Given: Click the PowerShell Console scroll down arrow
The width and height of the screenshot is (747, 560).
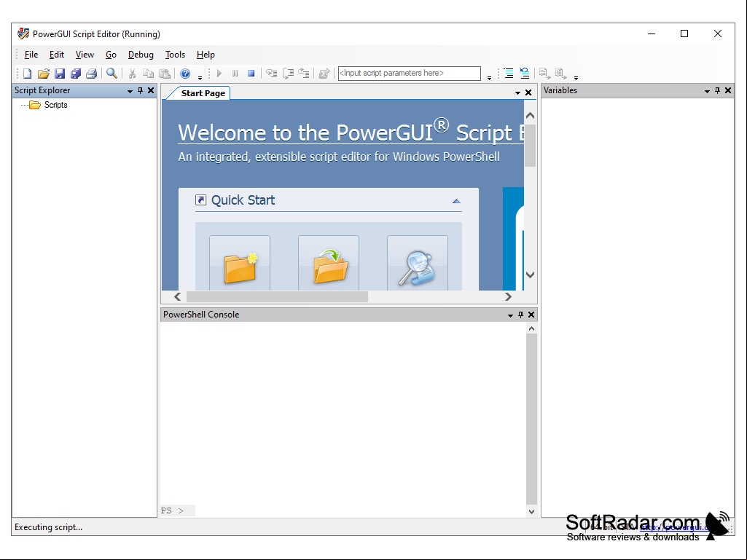Looking at the screenshot, I should (x=532, y=511).
